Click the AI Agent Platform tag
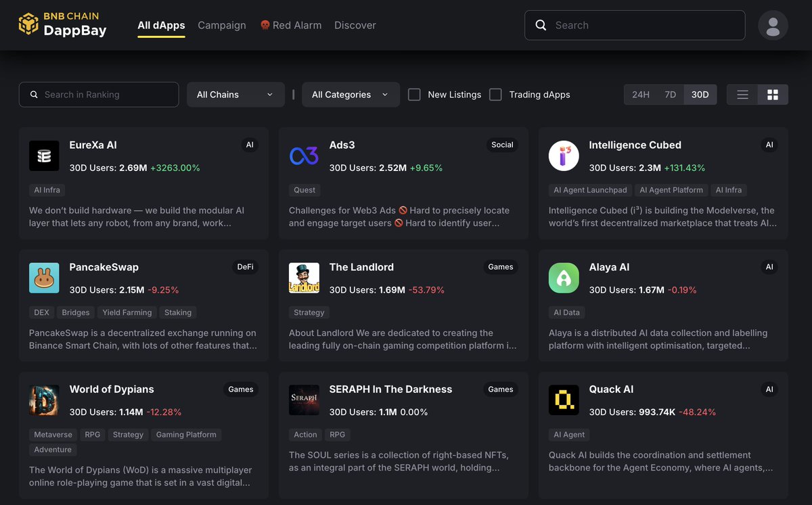Image resolution: width=812 pixels, height=505 pixels. 672,190
